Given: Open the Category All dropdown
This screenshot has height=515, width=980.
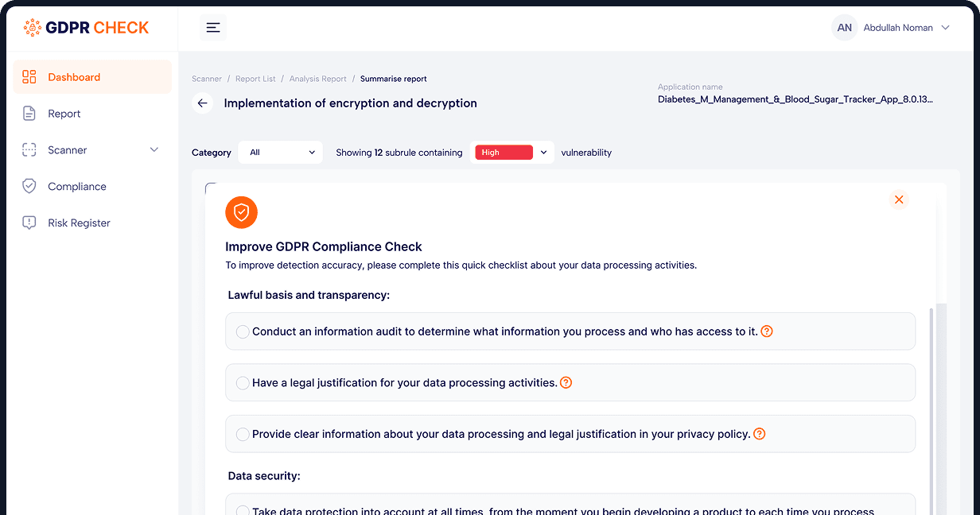Looking at the screenshot, I should coord(280,152).
